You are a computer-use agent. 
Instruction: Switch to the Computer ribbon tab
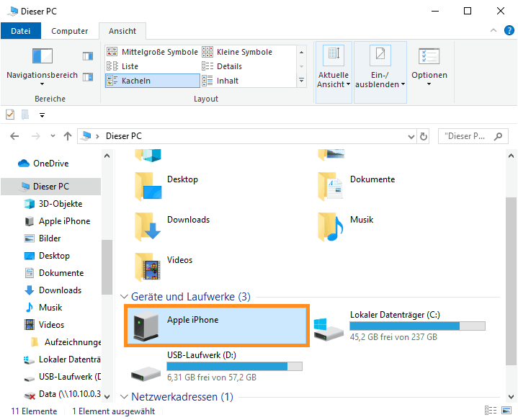click(69, 31)
